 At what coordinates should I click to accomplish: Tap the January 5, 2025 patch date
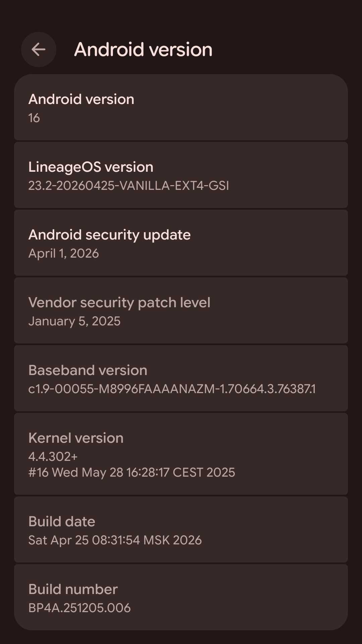(74, 321)
